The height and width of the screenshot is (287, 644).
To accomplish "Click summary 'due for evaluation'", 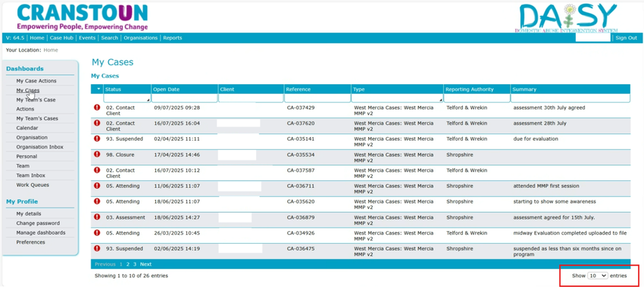I will [536, 139].
